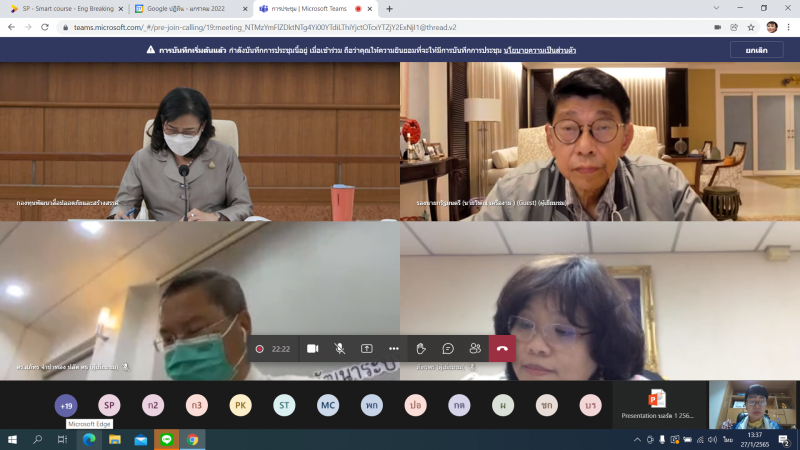This screenshot has height=450, width=800.
Task: Show the meeting chat panel
Action: coord(448,348)
